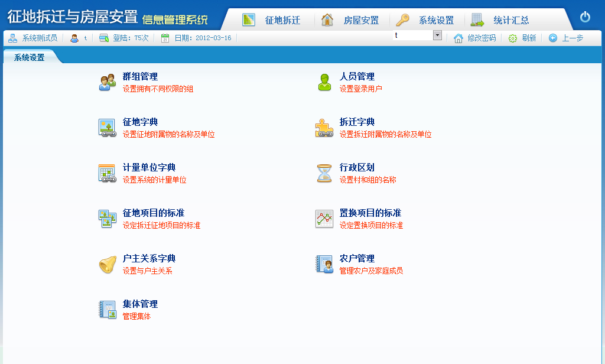605x364 pixels.
Task: Click the network icon beside 系统测试员
Action: tap(13, 38)
